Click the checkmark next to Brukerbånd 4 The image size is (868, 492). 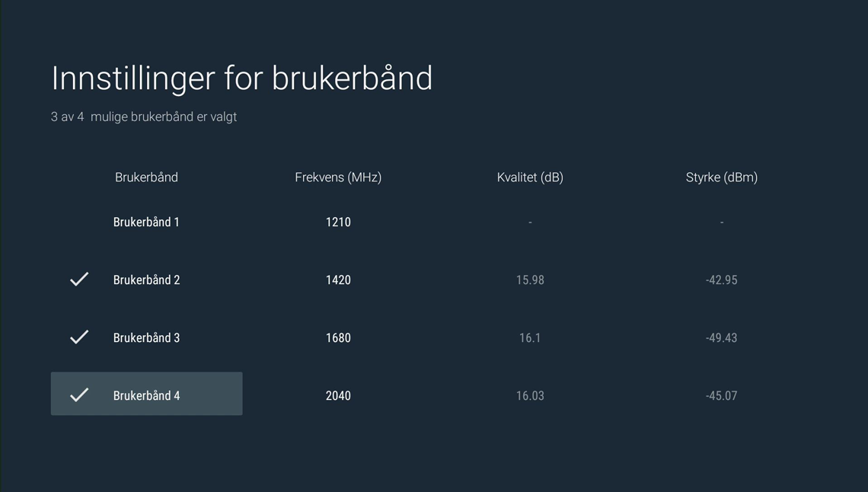click(78, 394)
